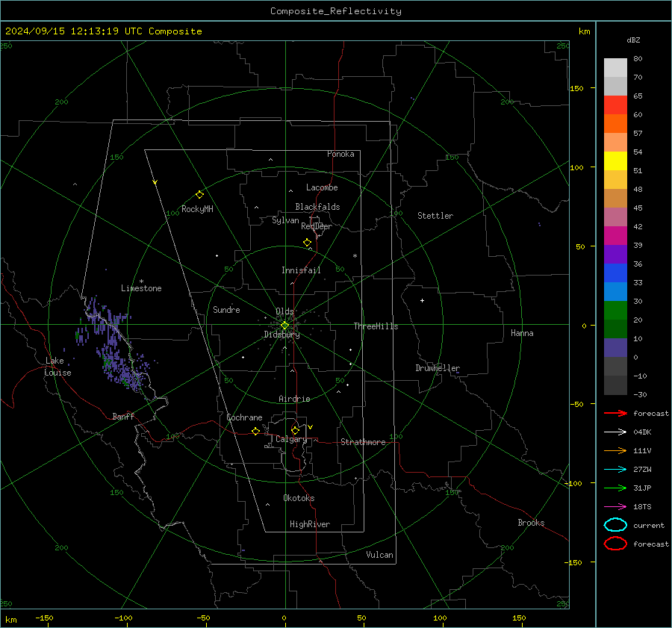Click the white 04DK arrow in legend
The height and width of the screenshot is (628, 672).
click(615, 432)
